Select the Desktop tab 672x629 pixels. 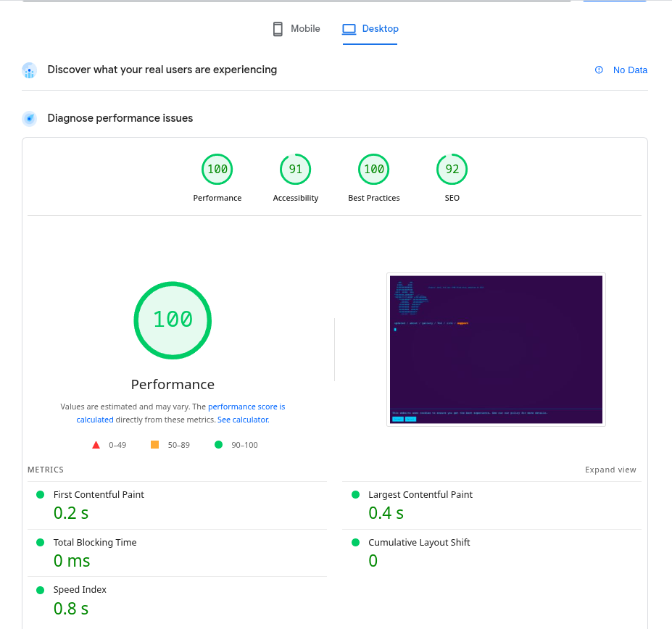point(370,29)
